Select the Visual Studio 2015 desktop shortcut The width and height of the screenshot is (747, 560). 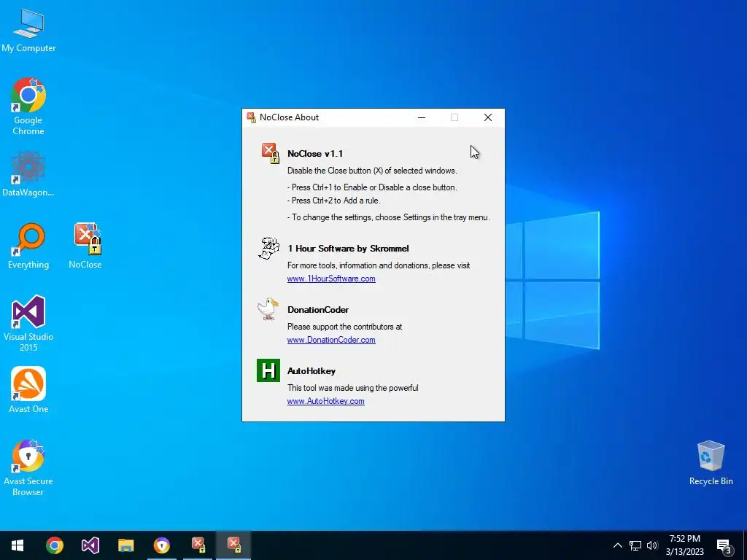point(28,324)
